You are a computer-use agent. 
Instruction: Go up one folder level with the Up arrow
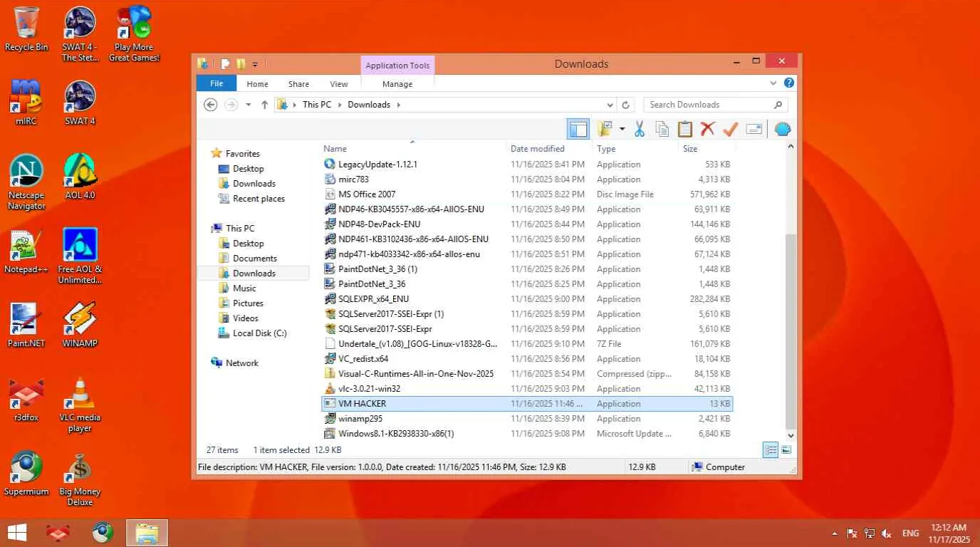tap(264, 105)
